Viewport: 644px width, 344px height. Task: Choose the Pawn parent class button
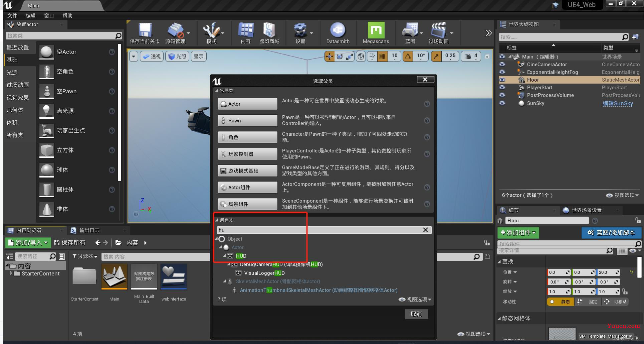click(247, 121)
